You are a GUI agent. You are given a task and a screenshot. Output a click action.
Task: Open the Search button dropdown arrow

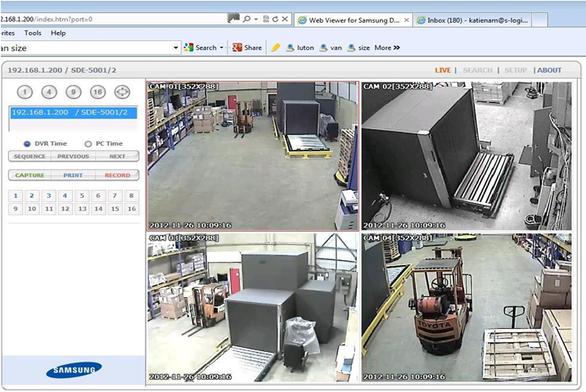[x=222, y=47]
